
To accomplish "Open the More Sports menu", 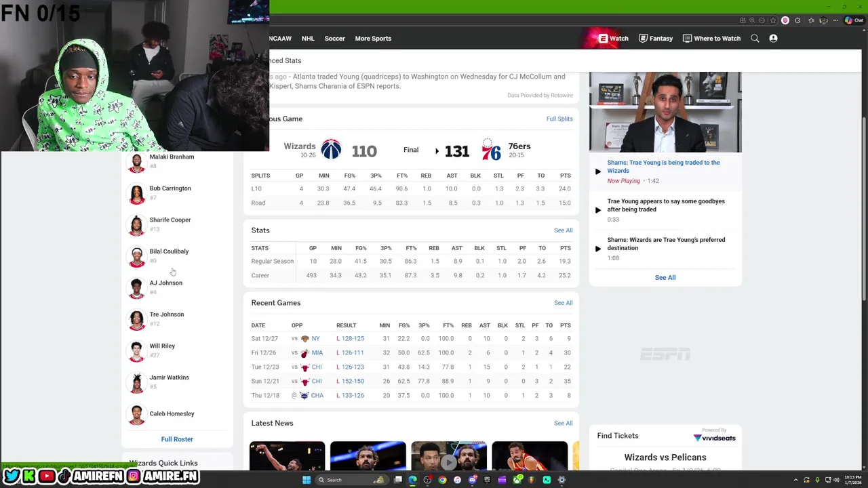I will (373, 39).
